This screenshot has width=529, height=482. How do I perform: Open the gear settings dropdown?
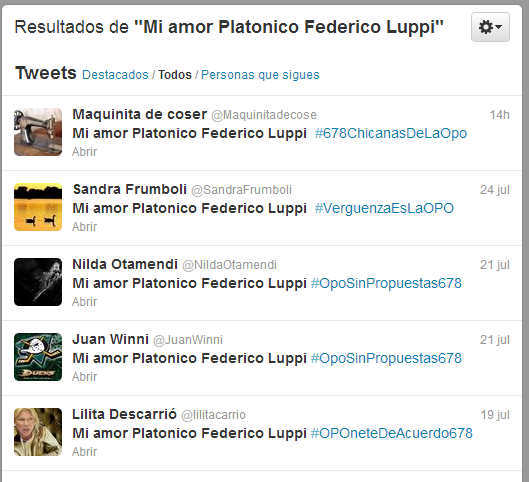pos(490,27)
